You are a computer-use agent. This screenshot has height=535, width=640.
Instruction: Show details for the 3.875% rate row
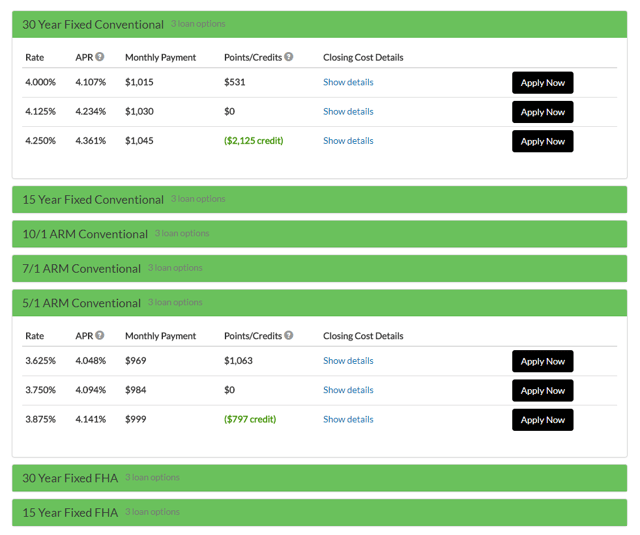click(x=348, y=420)
